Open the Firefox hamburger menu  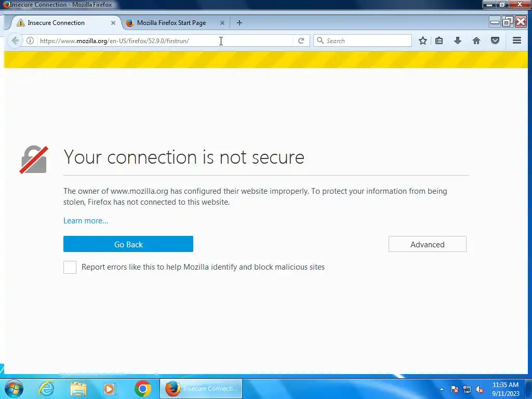[517, 41]
